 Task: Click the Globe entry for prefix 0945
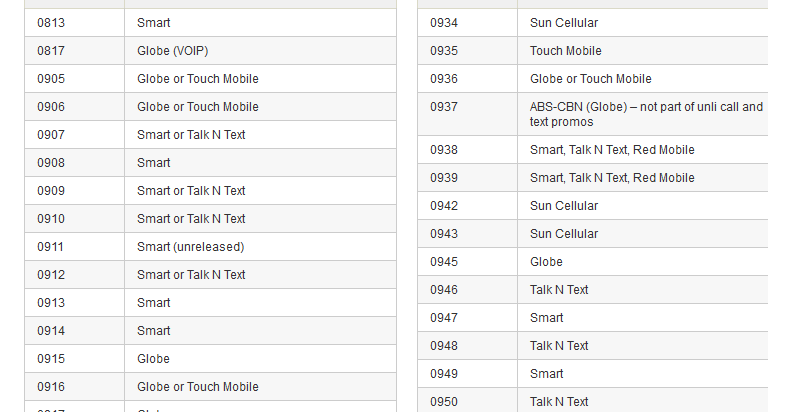point(546,262)
